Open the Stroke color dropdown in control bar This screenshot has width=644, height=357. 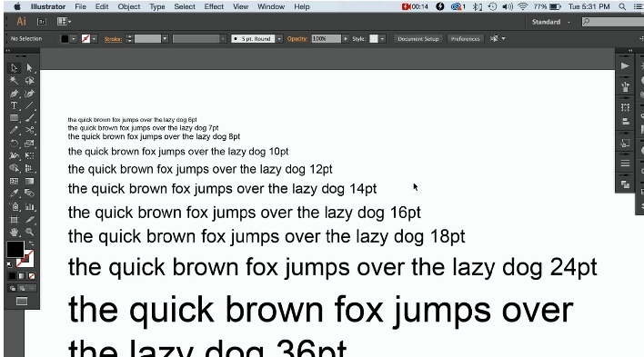pos(94,39)
